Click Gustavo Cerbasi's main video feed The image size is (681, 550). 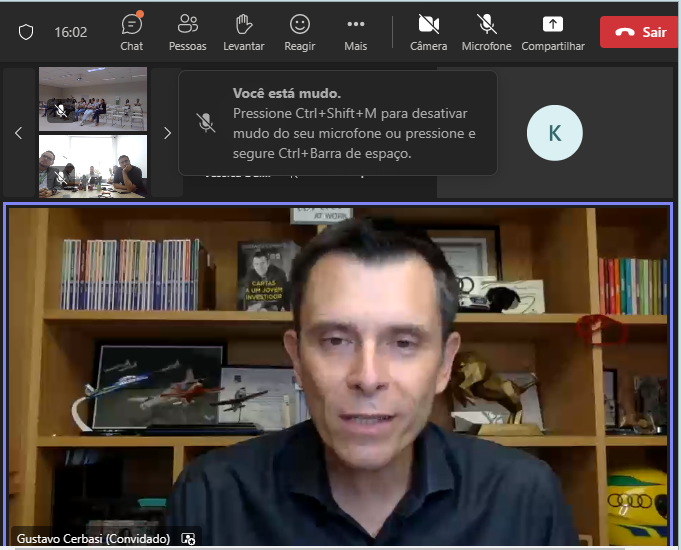[x=338, y=376]
